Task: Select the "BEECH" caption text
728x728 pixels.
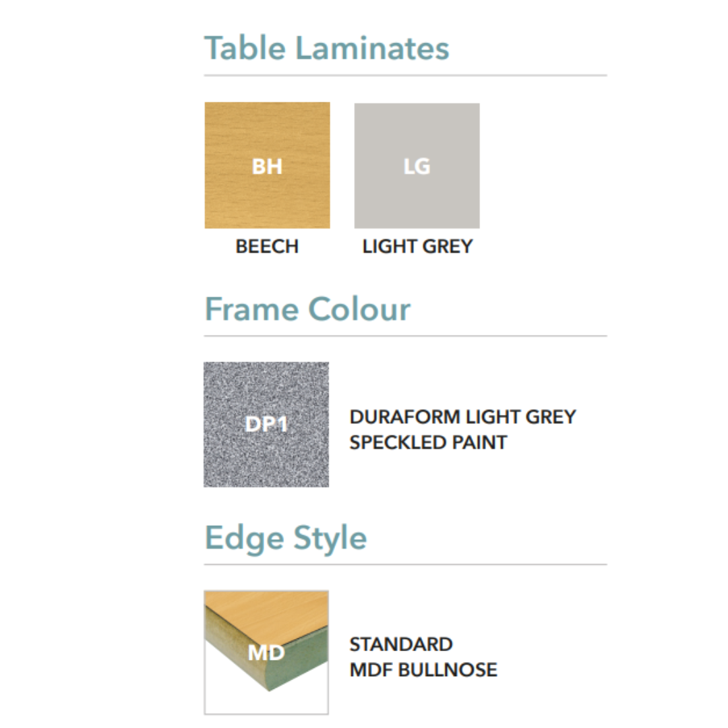Action: click(x=267, y=247)
